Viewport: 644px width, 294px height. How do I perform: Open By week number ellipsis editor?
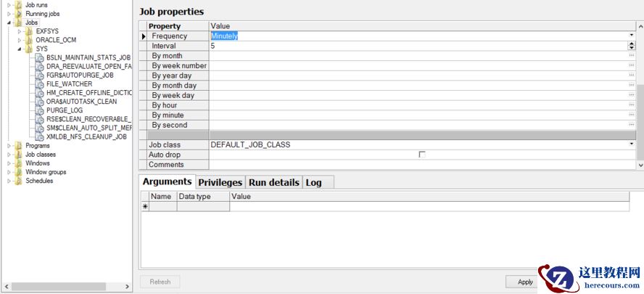632,65
